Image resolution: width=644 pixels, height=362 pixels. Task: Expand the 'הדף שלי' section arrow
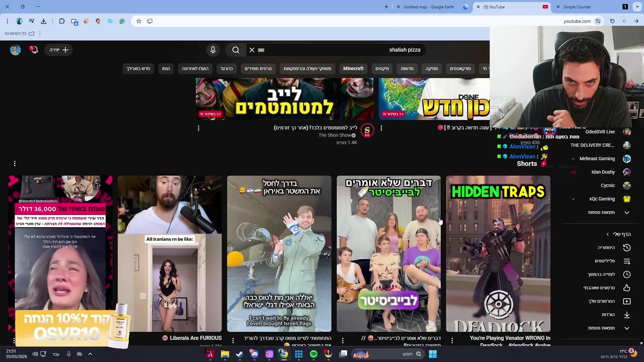(x=608, y=234)
